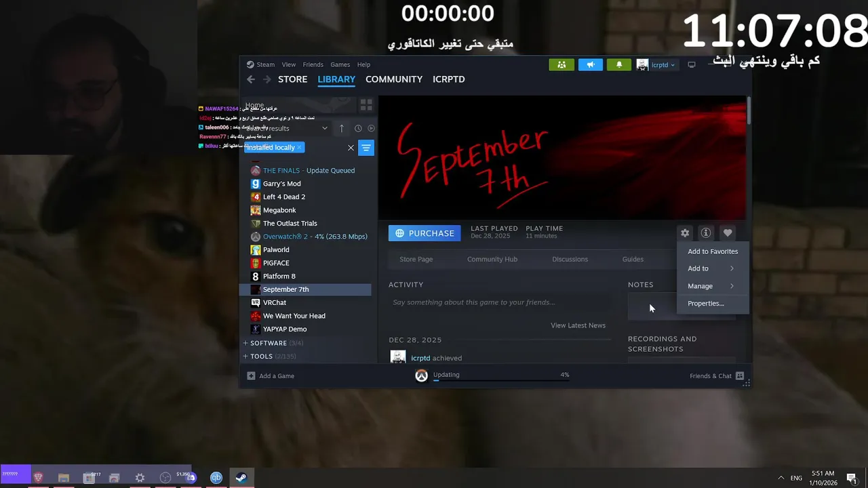Open game information icon
The image size is (868, 488).
706,232
